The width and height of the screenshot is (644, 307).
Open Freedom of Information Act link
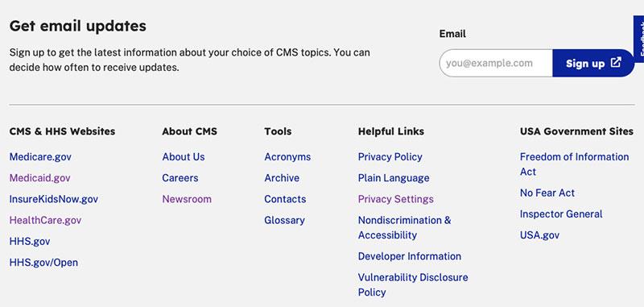tap(574, 164)
